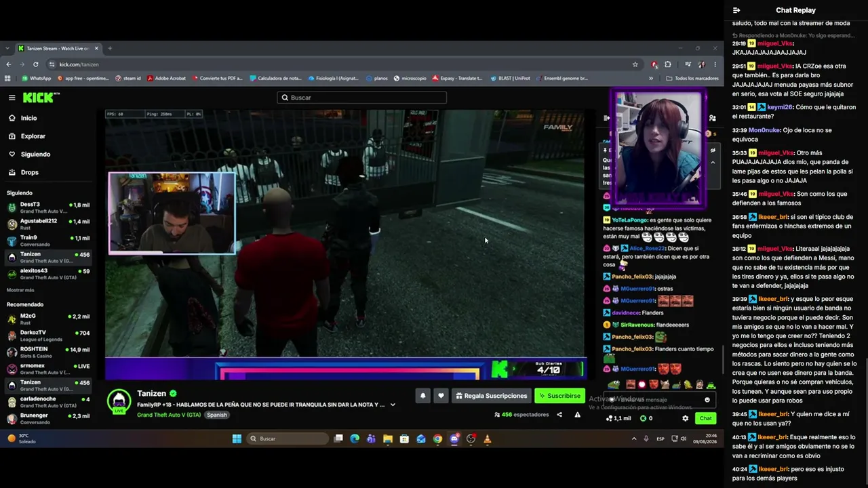Open Microsoft Edge from taskbar

pos(355,439)
